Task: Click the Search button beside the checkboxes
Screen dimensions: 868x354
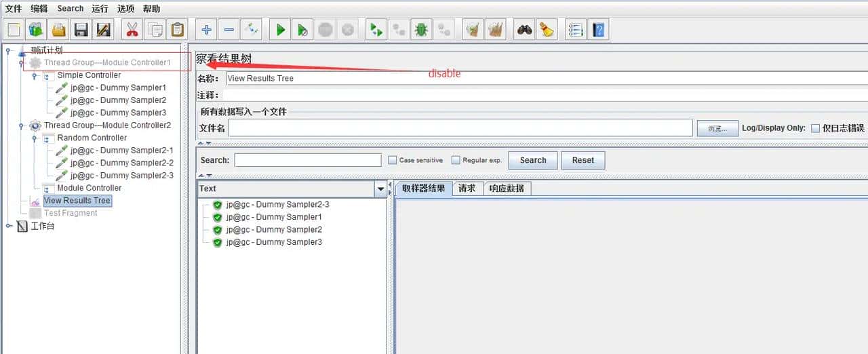Action: click(x=533, y=161)
